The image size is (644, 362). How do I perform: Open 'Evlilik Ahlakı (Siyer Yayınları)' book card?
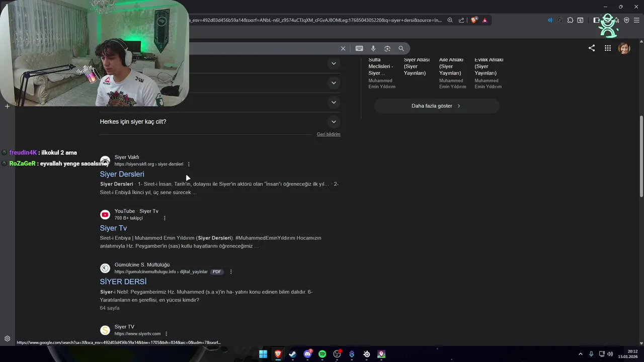(x=489, y=73)
